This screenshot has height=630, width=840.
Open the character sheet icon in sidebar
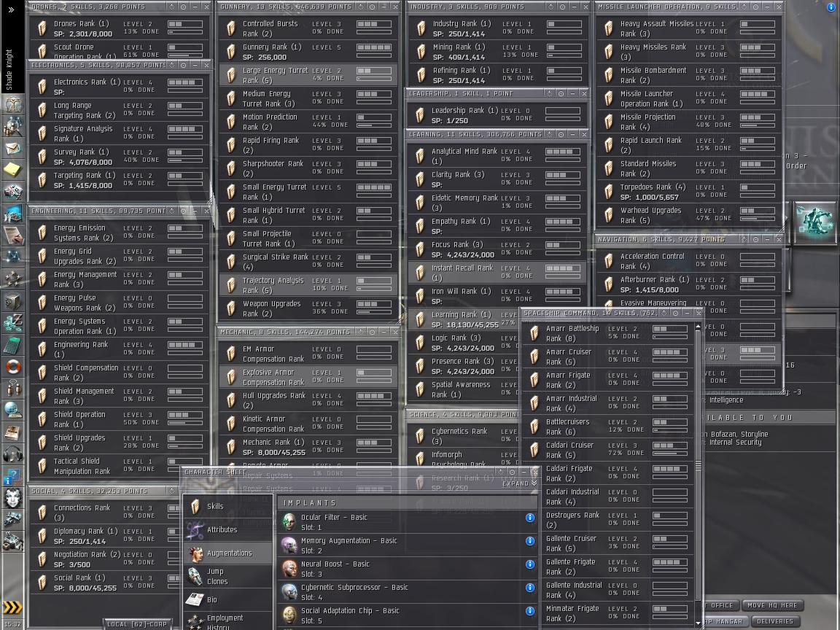(x=13, y=104)
